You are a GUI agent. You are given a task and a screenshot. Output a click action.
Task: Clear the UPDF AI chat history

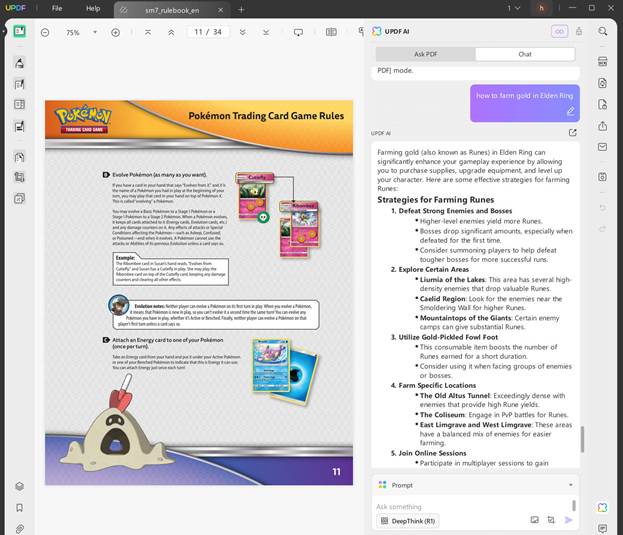coord(579,31)
